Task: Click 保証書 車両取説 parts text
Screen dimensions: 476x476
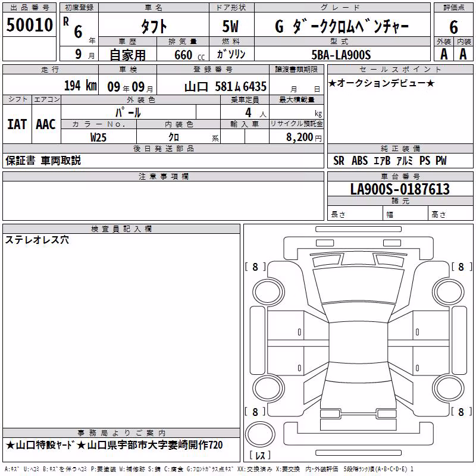Action: [43, 161]
